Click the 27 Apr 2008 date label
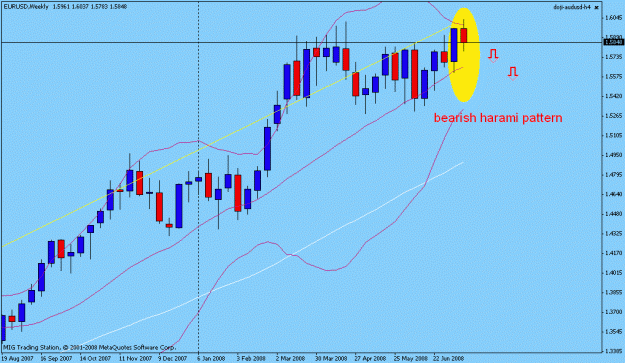The width and height of the screenshot is (625, 363). pyautogui.click(x=370, y=358)
